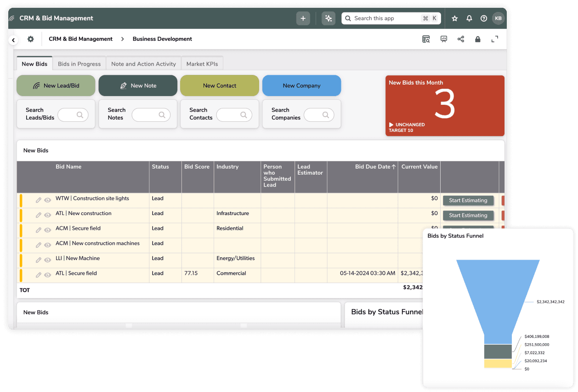578x392 pixels.
Task: Edit the ACM Secure field row
Action: pos(39,230)
